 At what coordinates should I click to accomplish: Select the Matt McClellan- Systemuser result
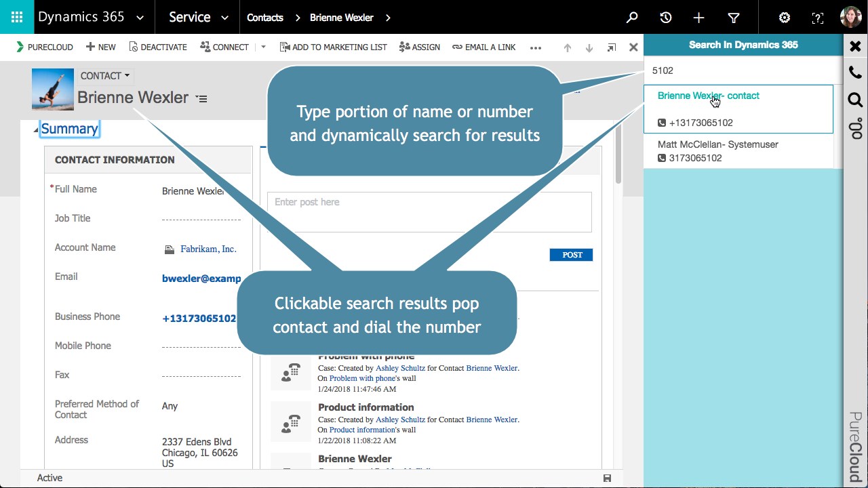(718, 144)
